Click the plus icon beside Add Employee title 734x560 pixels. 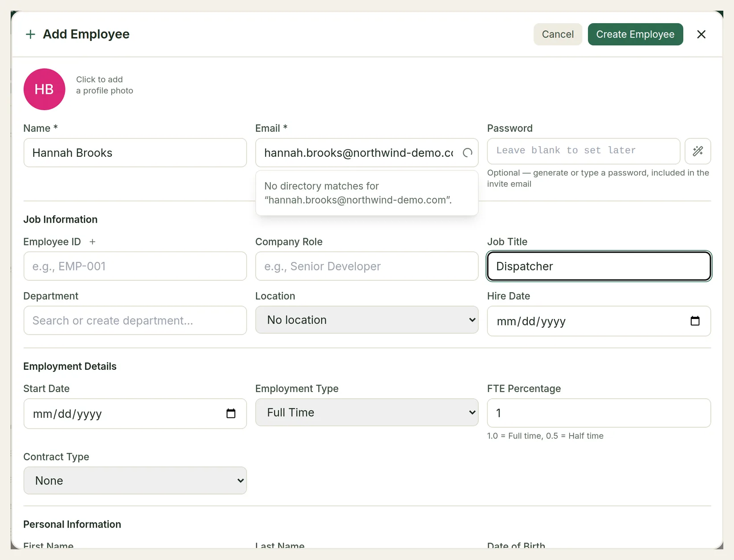pos(30,34)
